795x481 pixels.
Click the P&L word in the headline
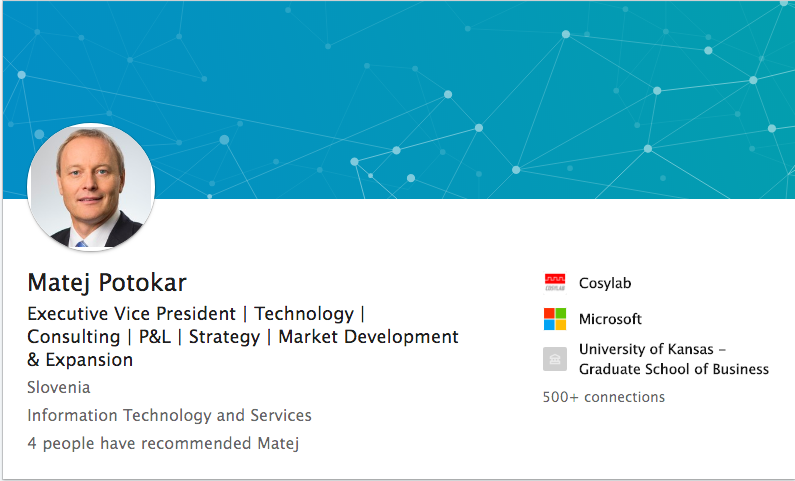click(155, 337)
